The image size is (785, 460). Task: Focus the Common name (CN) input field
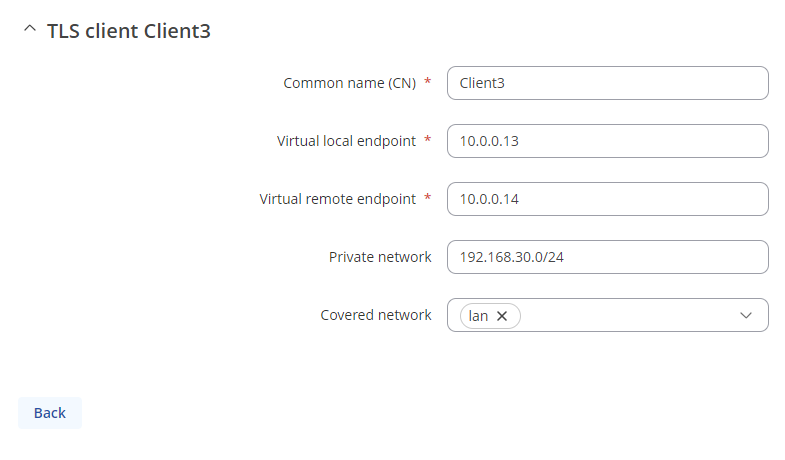pyautogui.click(x=607, y=83)
